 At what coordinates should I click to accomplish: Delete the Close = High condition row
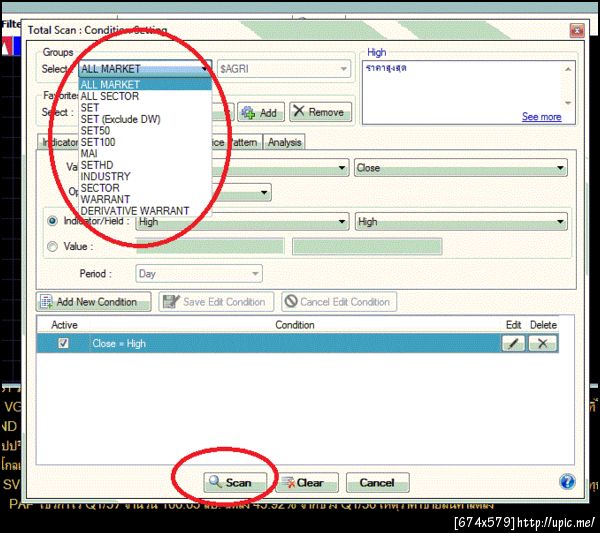click(x=543, y=343)
